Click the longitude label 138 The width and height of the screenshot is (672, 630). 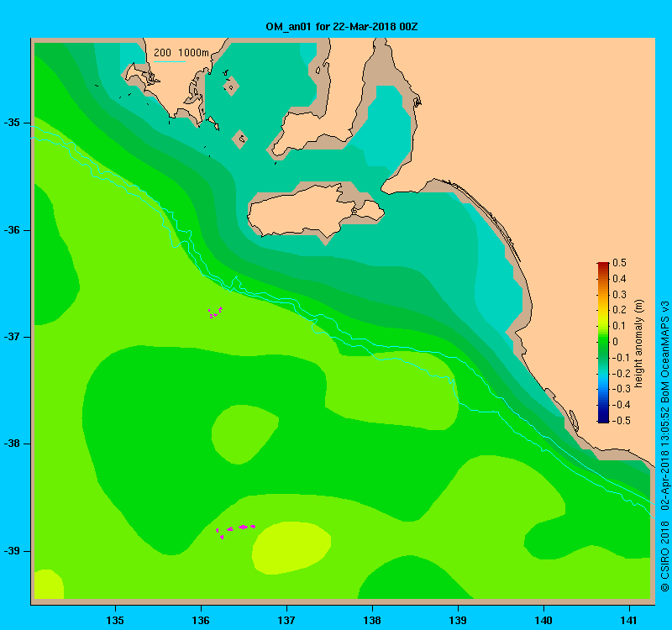372,620
